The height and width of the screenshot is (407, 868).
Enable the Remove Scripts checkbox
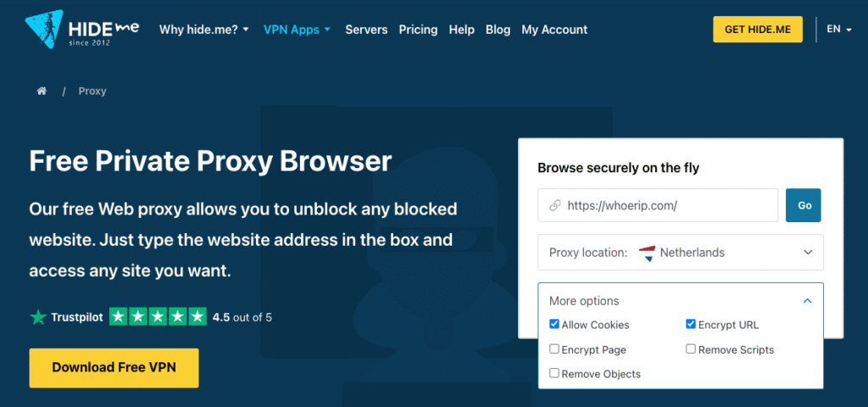click(690, 348)
